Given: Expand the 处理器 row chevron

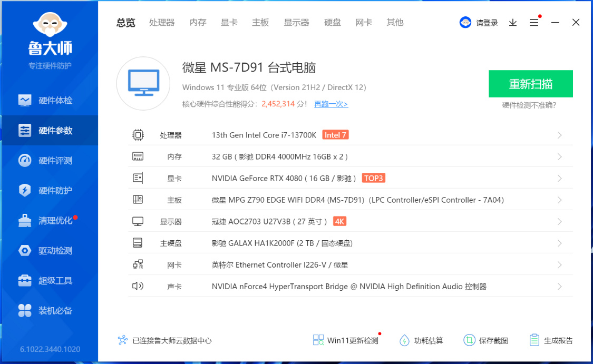Looking at the screenshot, I should [560, 135].
